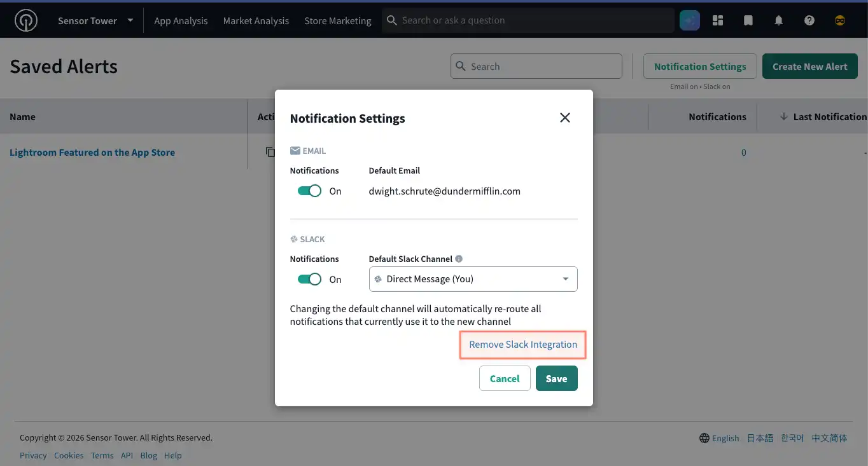Save the notification settings
The image size is (868, 466).
[556, 378]
